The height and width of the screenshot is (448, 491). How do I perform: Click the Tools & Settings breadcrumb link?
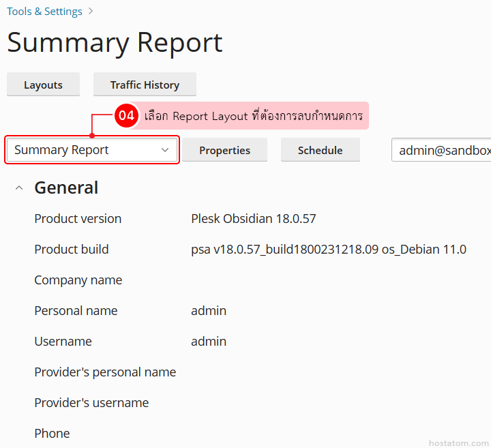point(44,12)
